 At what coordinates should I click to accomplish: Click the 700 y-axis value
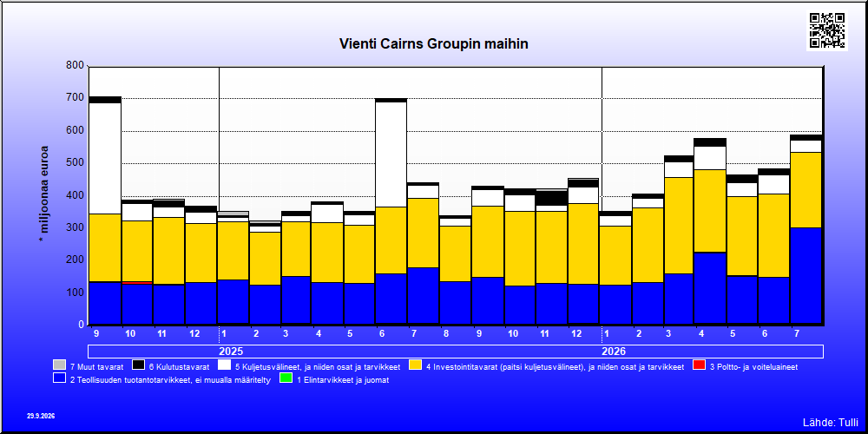(76, 98)
